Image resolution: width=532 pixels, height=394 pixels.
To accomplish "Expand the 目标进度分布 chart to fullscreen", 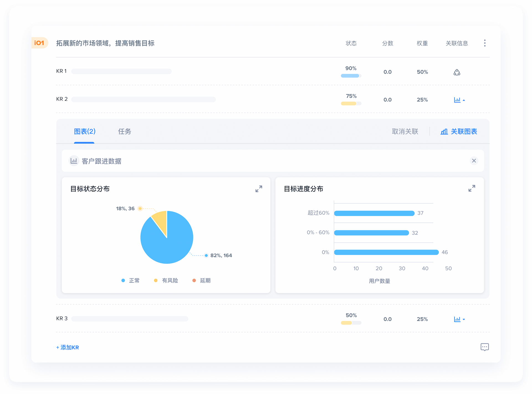I will pos(472,188).
